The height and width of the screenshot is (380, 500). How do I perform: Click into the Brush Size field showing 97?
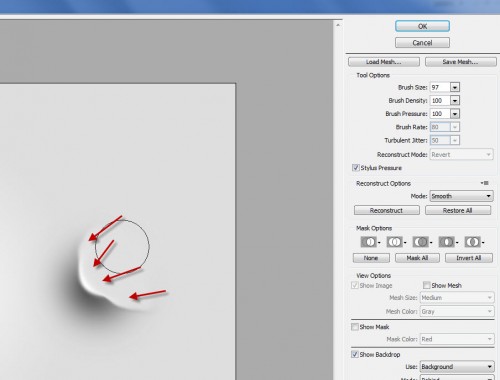[x=440, y=87]
